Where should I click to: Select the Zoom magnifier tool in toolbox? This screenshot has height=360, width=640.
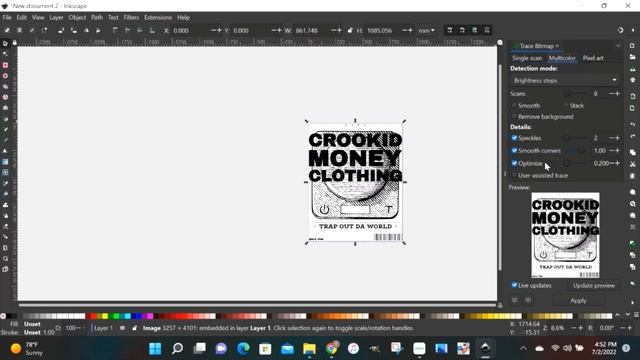5,258
